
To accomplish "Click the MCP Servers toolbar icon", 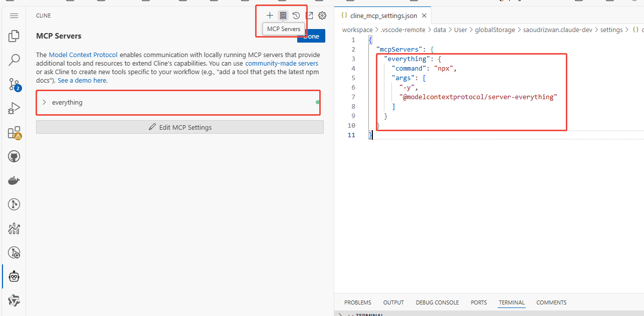I will click(283, 16).
